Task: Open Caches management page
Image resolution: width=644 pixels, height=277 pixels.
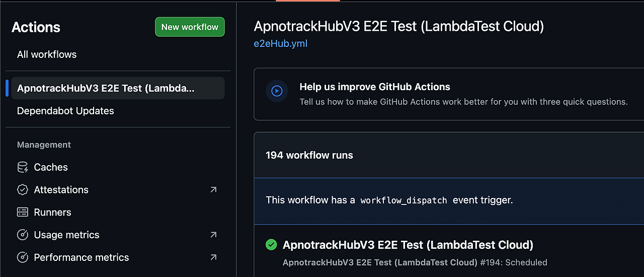Action: click(x=51, y=167)
